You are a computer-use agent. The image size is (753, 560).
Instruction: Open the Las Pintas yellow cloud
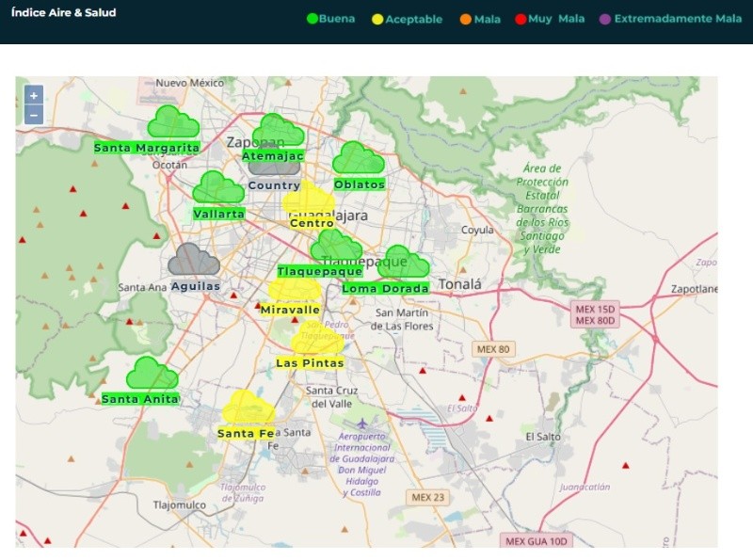point(314,341)
